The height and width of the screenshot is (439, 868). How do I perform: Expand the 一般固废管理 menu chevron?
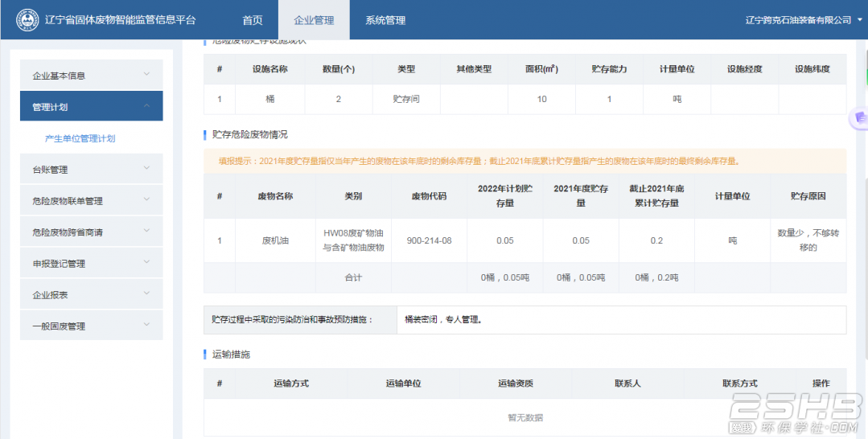pos(146,324)
